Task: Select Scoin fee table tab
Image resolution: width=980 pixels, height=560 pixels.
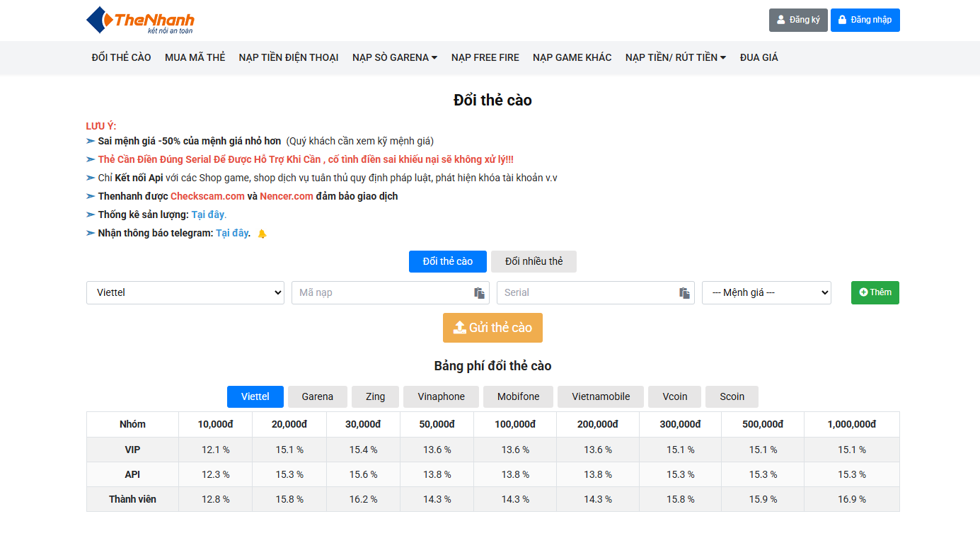Action: 732,396
